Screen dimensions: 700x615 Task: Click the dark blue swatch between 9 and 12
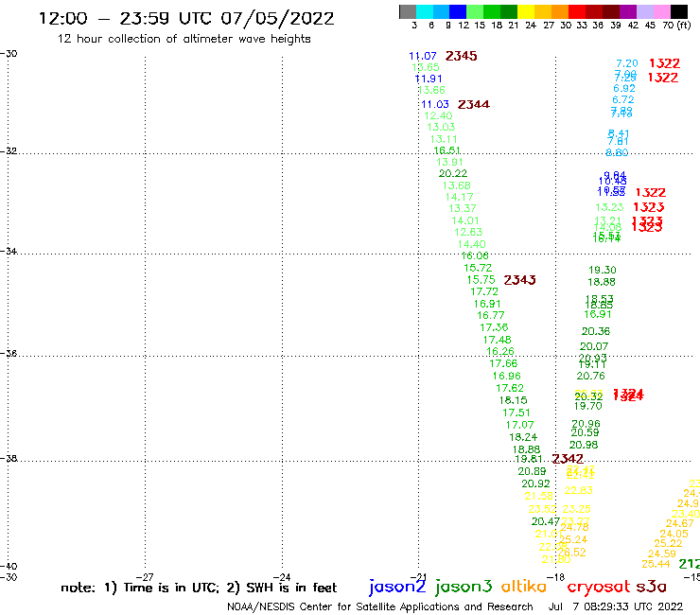(458, 11)
